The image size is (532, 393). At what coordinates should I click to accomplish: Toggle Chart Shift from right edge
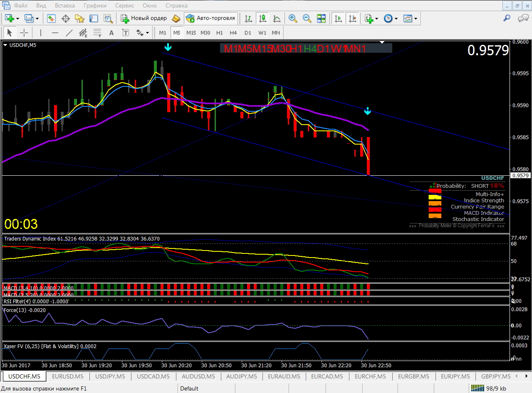click(353, 18)
